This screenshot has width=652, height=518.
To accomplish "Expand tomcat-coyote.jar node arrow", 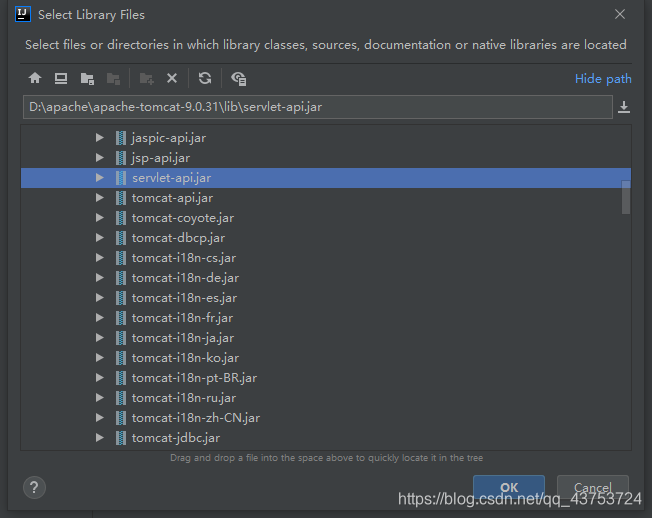I will [x=100, y=217].
